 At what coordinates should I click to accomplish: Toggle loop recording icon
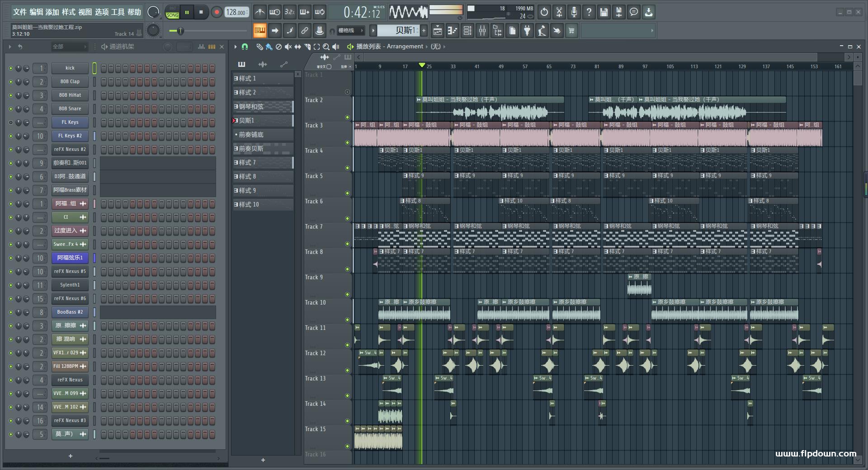320,12
